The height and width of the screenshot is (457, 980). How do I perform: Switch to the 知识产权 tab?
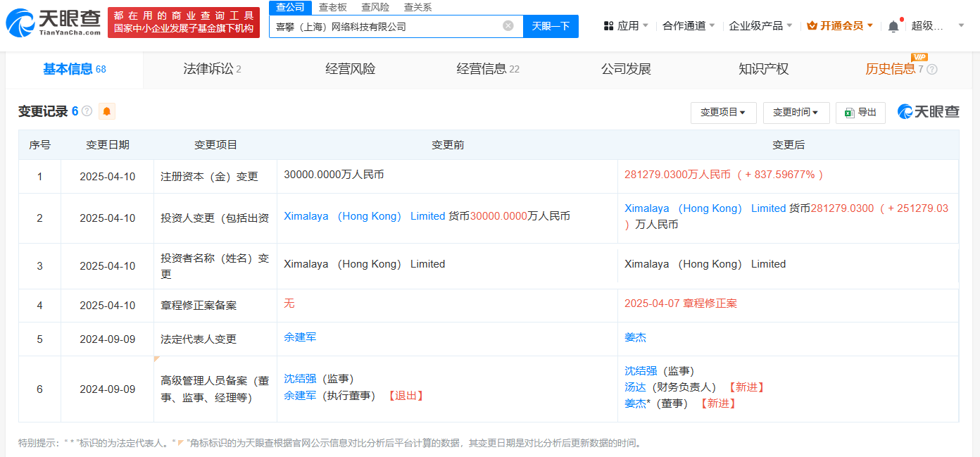[x=763, y=69]
